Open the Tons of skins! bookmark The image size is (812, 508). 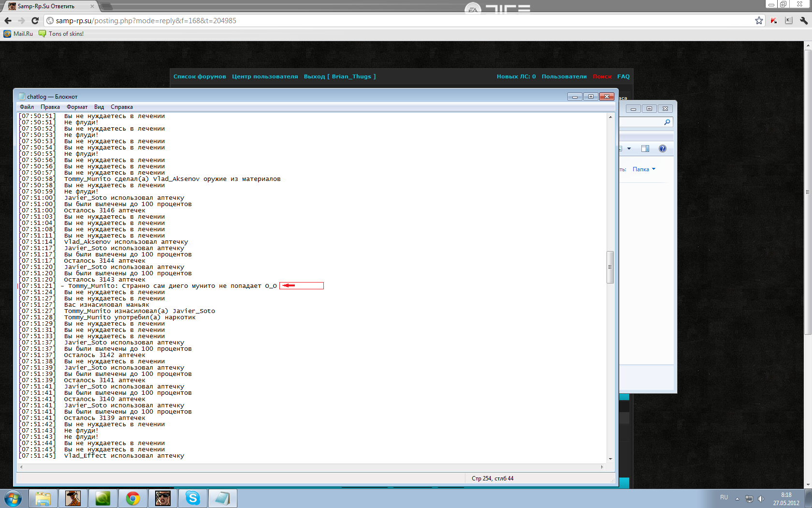61,34
